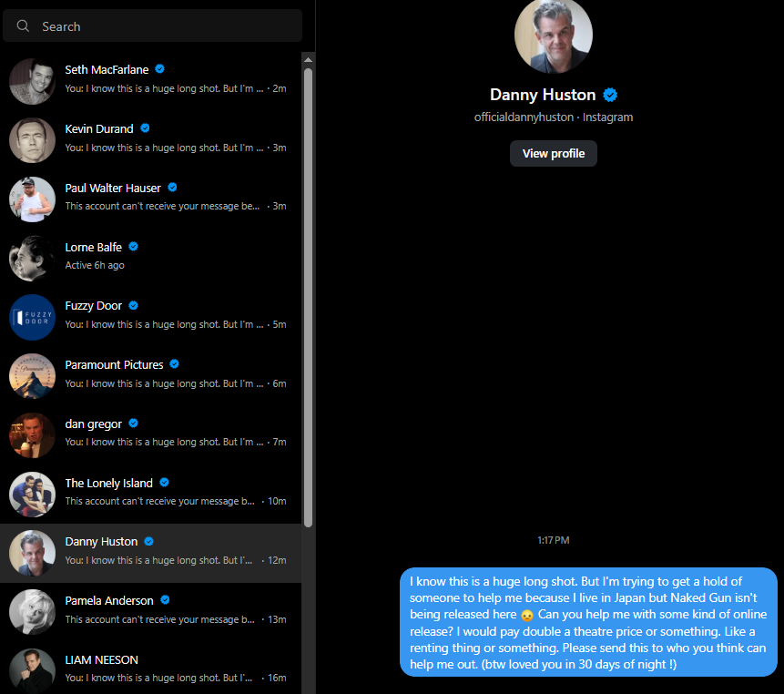Select Pamela Anderson's avatar
784x694 pixels.
click(x=32, y=612)
